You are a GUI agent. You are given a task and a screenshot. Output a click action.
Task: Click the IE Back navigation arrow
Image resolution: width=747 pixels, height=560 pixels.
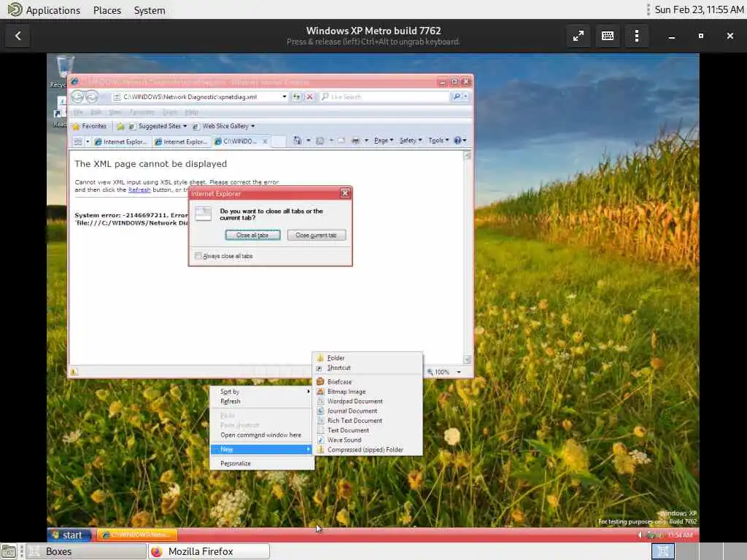pyautogui.click(x=77, y=97)
